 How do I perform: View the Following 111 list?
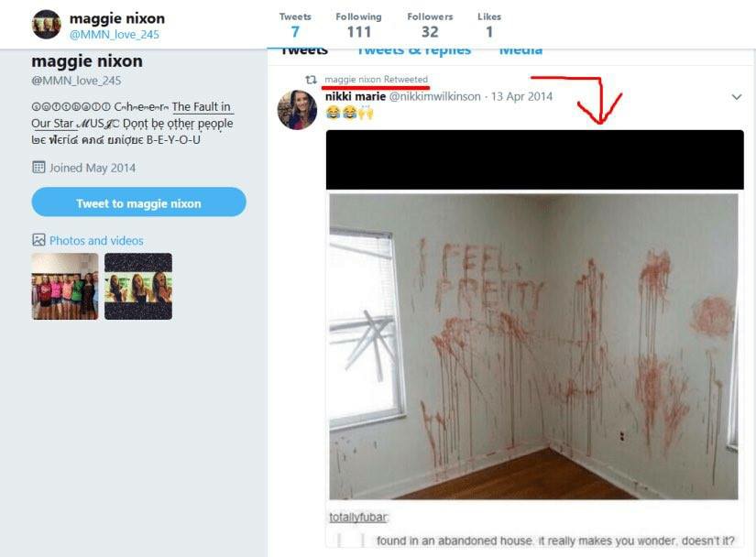coord(358,25)
